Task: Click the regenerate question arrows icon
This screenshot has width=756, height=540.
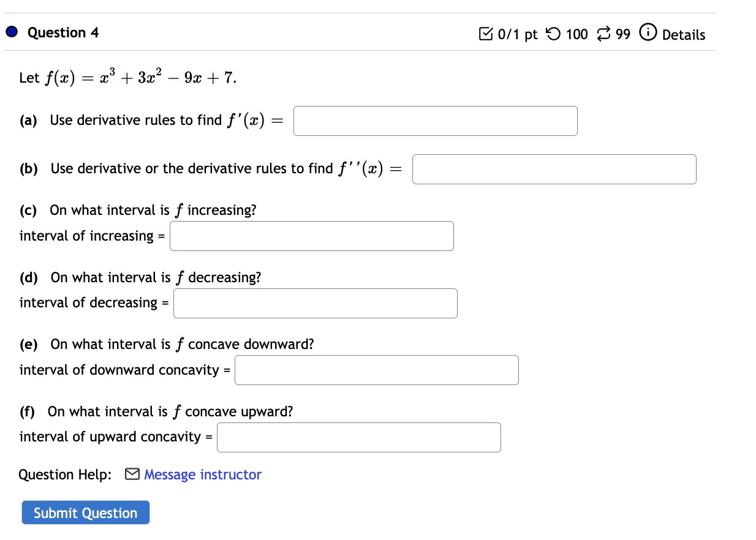Action: tap(603, 34)
